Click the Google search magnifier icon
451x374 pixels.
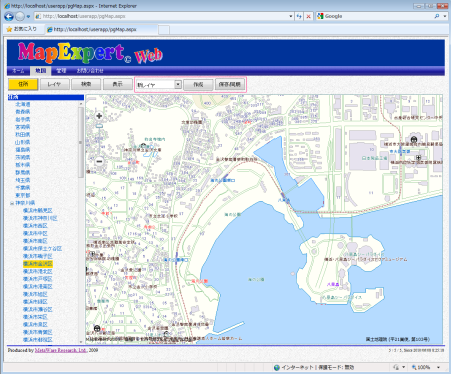[437, 16]
